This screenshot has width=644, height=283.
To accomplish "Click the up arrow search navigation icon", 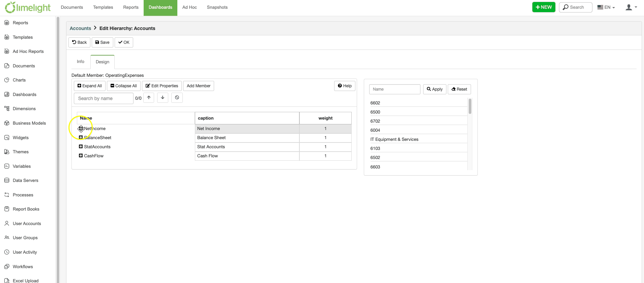I will 149,98.
